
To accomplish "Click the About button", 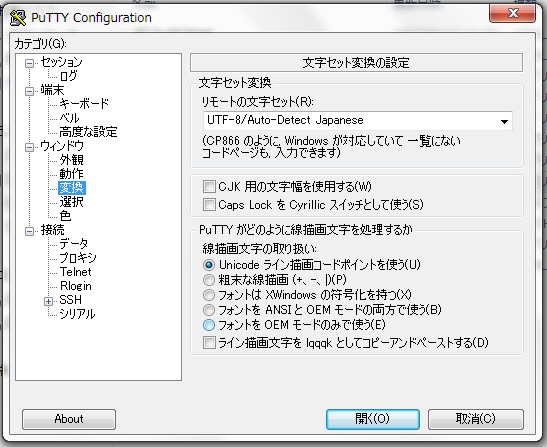I will 69,419.
